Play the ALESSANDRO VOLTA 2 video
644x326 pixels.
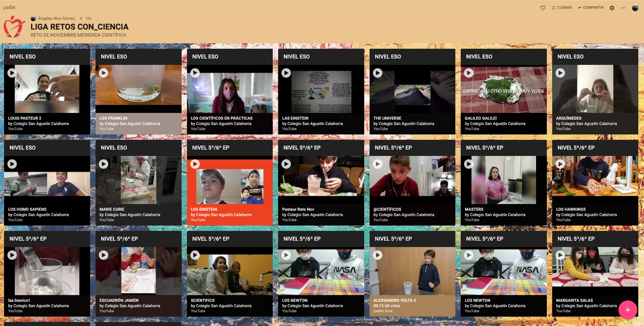pyautogui.click(x=378, y=255)
